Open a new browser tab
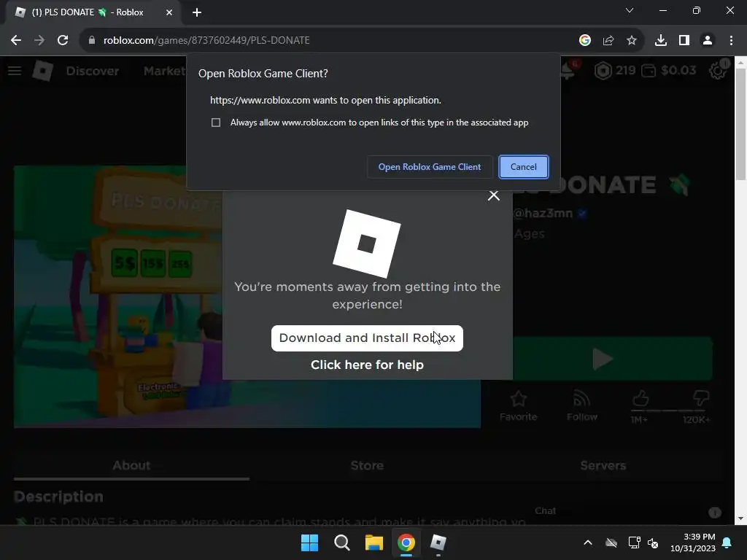Screen dimensions: 747x560 (197, 12)
